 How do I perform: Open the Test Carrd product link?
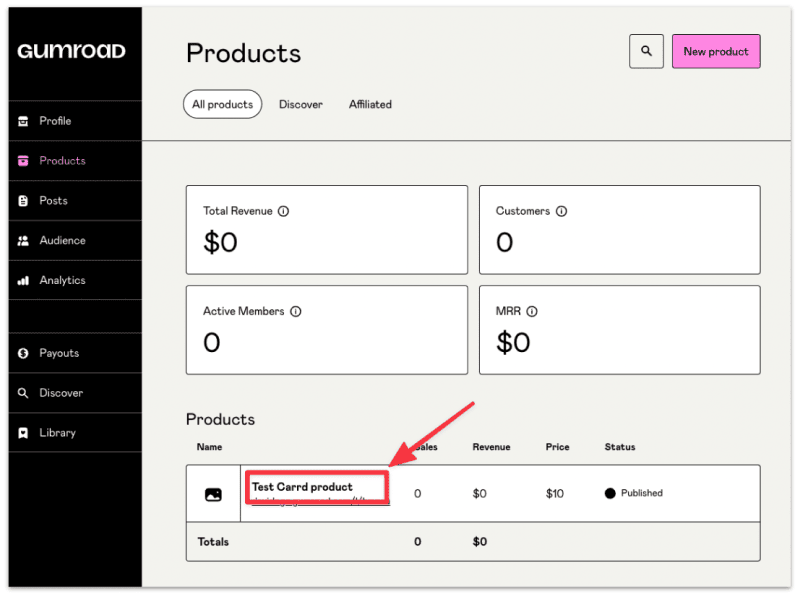(302, 487)
